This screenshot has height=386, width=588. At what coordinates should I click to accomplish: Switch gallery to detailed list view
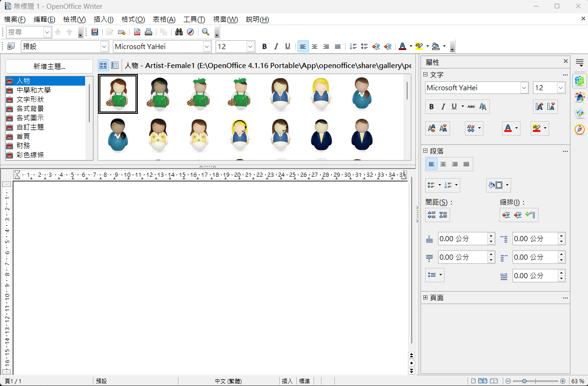point(114,66)
